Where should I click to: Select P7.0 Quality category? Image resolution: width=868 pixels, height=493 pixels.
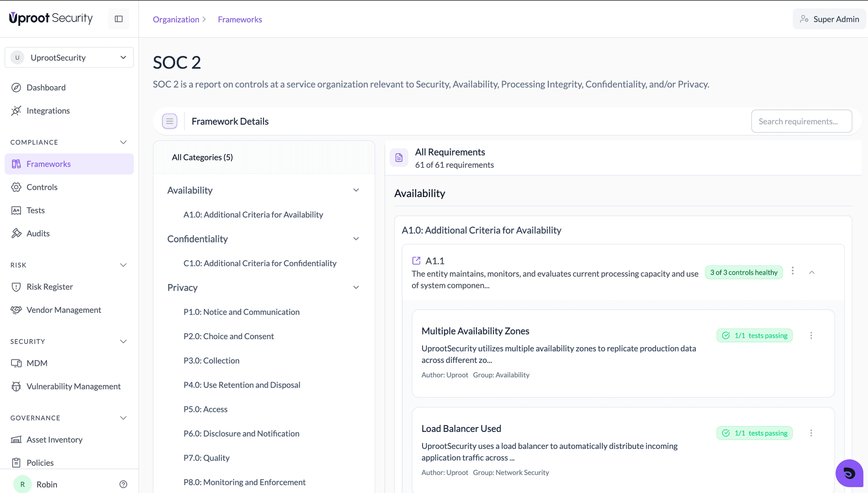(206, 458)
